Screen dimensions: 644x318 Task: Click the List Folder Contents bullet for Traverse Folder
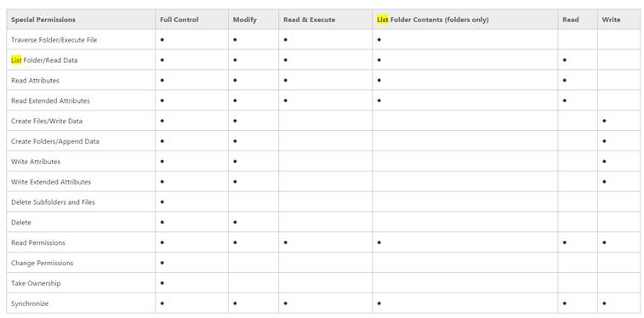(x=379, y=40)
